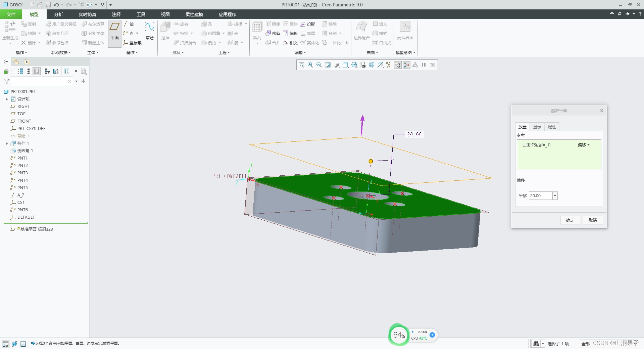Image resolution: width=644 pixels, height=349 pixels.
Task: Toggle spin center icon in graphics toolbar
Action: click(x=406, y=65)
